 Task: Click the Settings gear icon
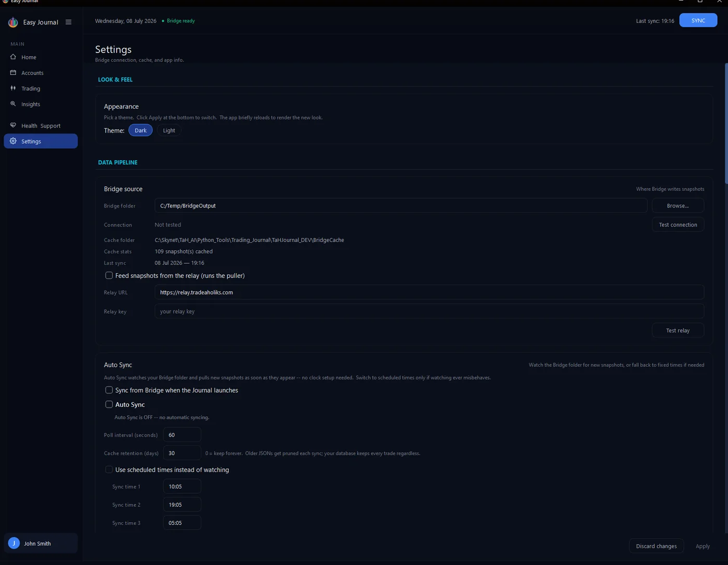13,141
